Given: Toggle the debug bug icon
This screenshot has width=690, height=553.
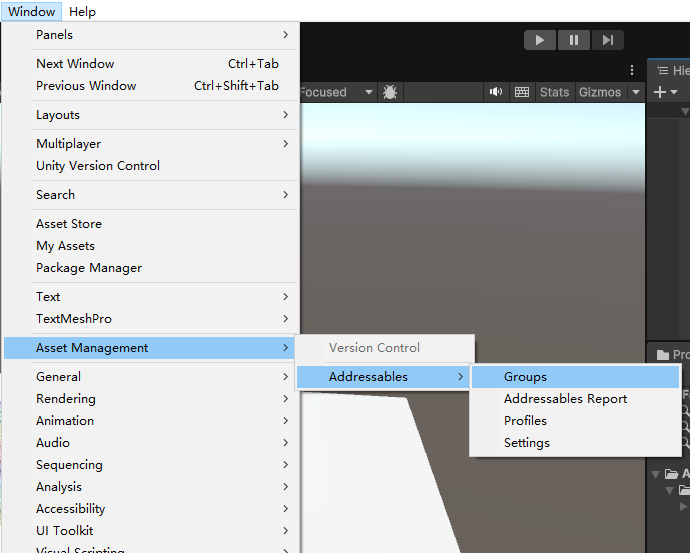Looking at the screenshot, I should click(x=390, y=92).
